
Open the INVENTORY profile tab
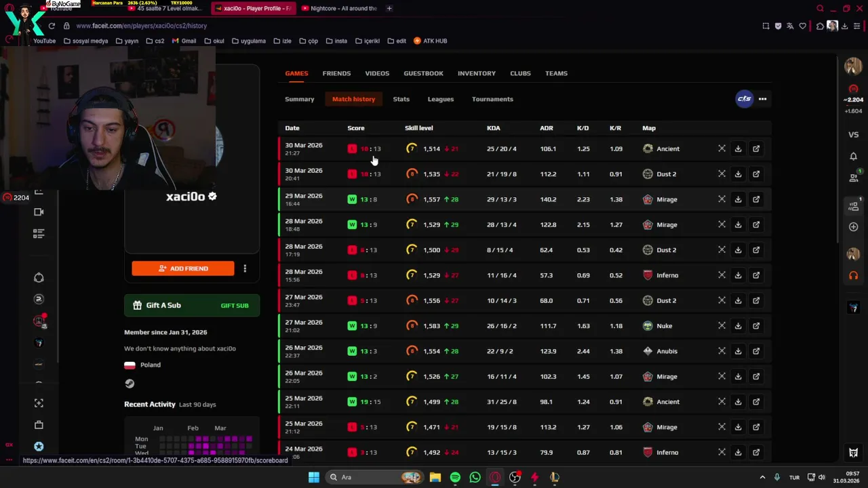[x=477, y=73]
